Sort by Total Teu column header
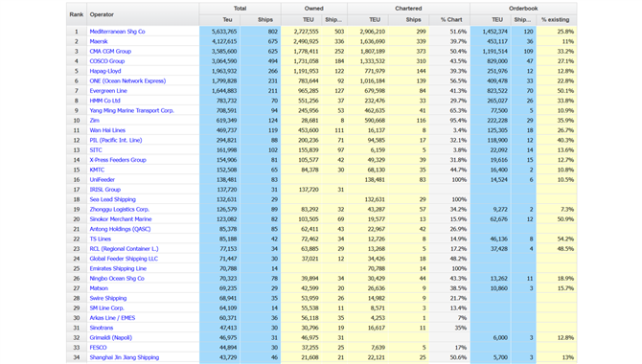 click(228, 20)
